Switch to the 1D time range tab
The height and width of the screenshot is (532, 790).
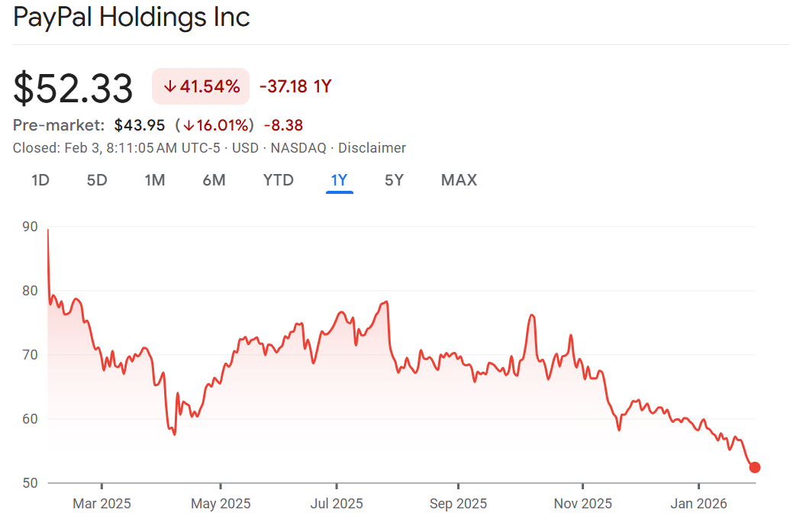pyautogui.click(x=40, y=180)
